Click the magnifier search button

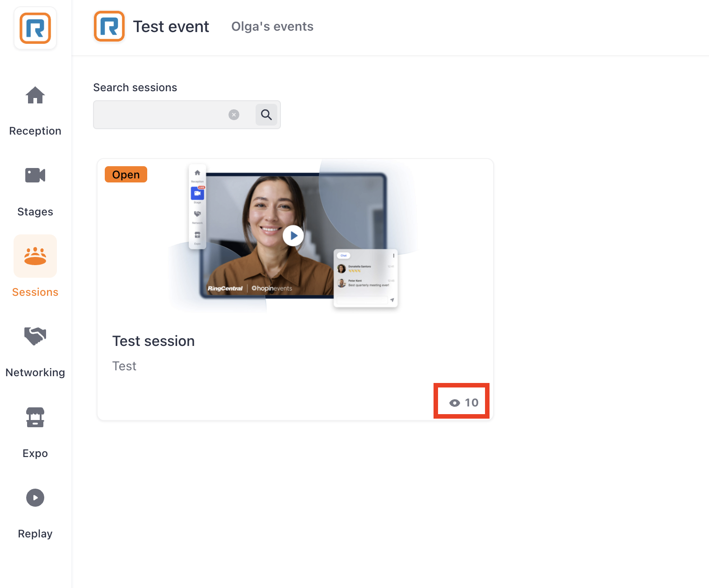266,115
